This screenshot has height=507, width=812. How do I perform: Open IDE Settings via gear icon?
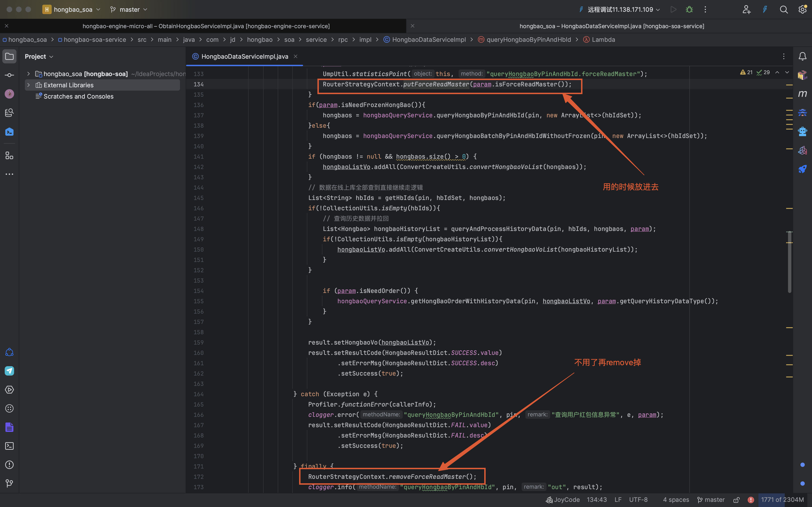click(x=803, y=9)
